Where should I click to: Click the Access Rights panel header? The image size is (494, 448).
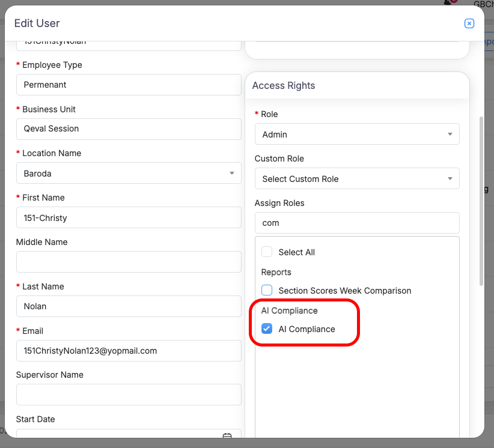click(x=357, y=86)
